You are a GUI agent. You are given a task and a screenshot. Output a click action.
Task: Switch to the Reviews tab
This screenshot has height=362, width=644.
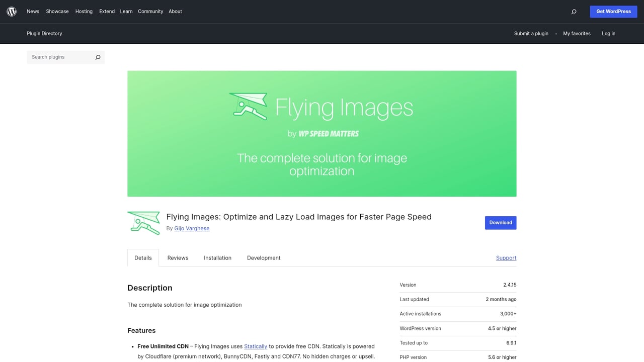point(177,257)
